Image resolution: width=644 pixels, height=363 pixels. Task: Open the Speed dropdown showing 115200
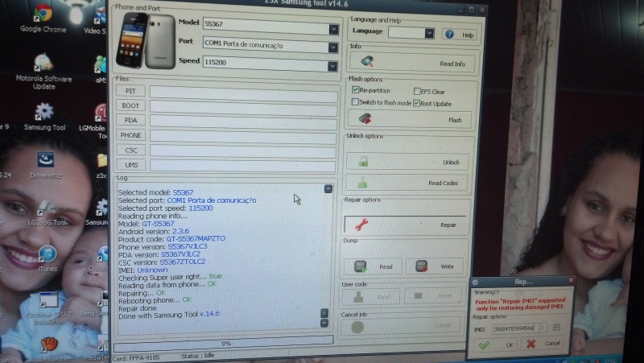332,66
